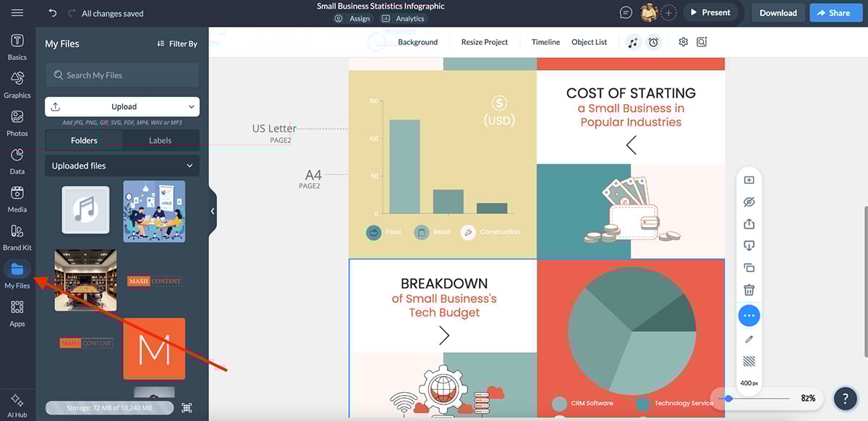Image resolution: width=868 pixels, height=421 pixels.
Task: Duplicate the selected object
Action: 749,266
